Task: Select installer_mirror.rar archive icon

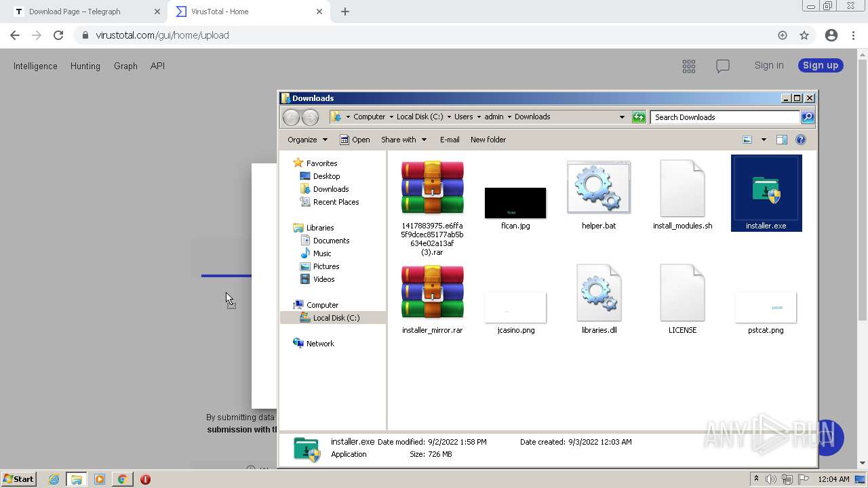Action: tap(432, 292)
